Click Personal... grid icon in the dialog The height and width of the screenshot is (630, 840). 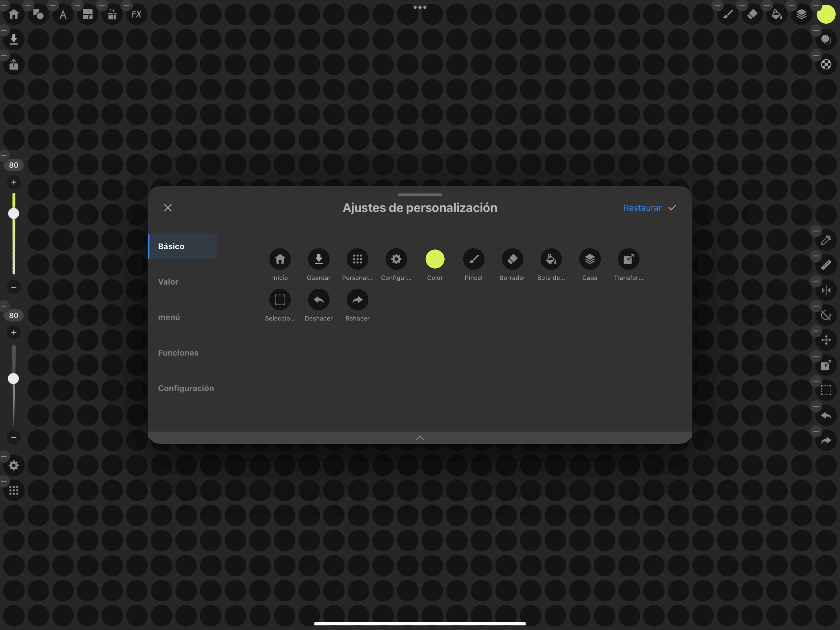(357, 259)
